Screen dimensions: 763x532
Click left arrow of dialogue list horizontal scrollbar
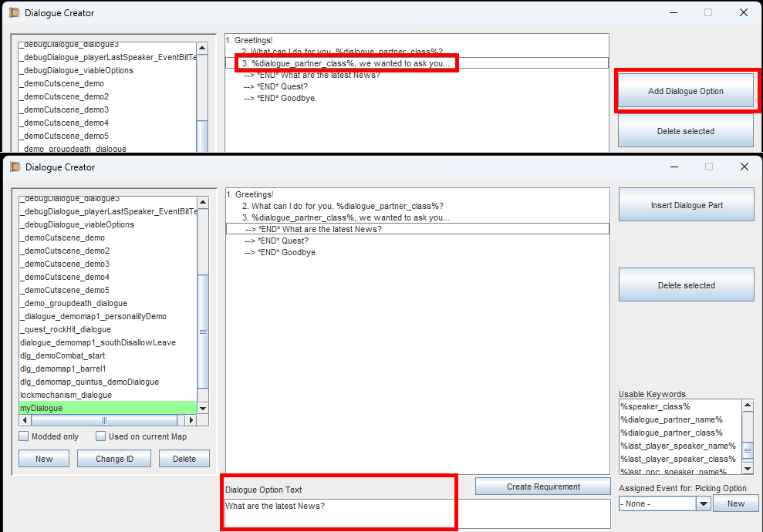(25, 421)
